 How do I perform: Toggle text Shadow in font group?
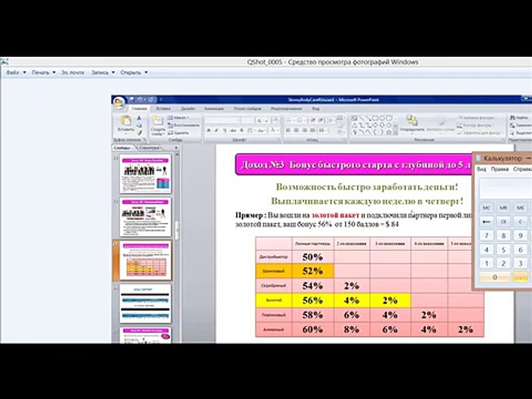coord(242,130)
